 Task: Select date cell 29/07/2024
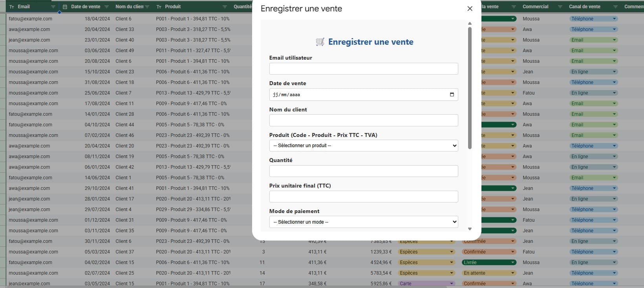coord(97,210)
